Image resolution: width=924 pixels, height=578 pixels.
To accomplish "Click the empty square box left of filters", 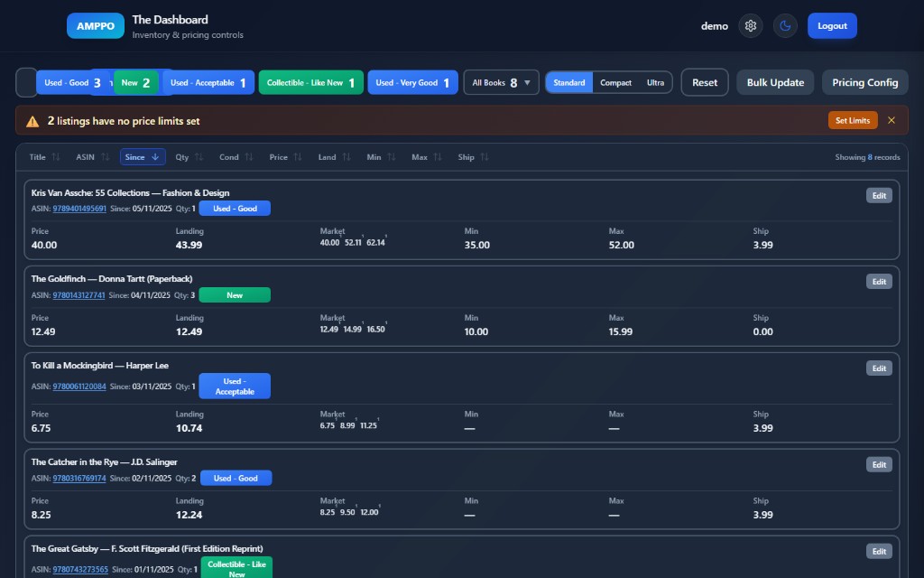I will [26, 82].
